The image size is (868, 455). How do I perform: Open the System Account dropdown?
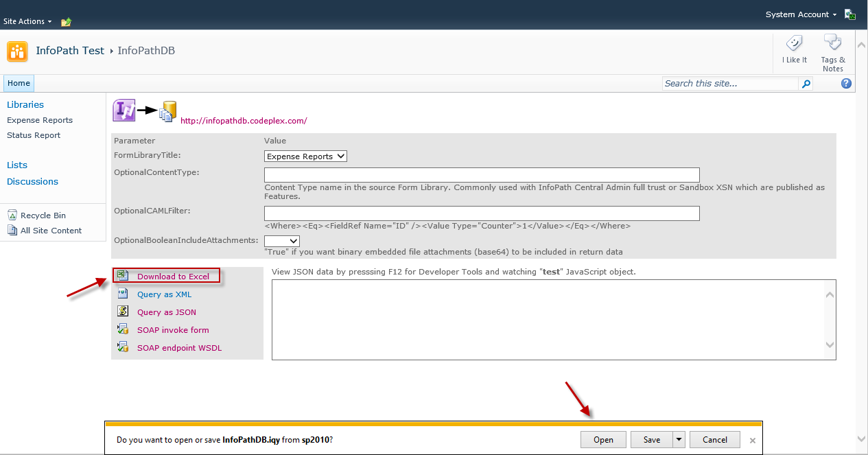[x=801, y=14]
